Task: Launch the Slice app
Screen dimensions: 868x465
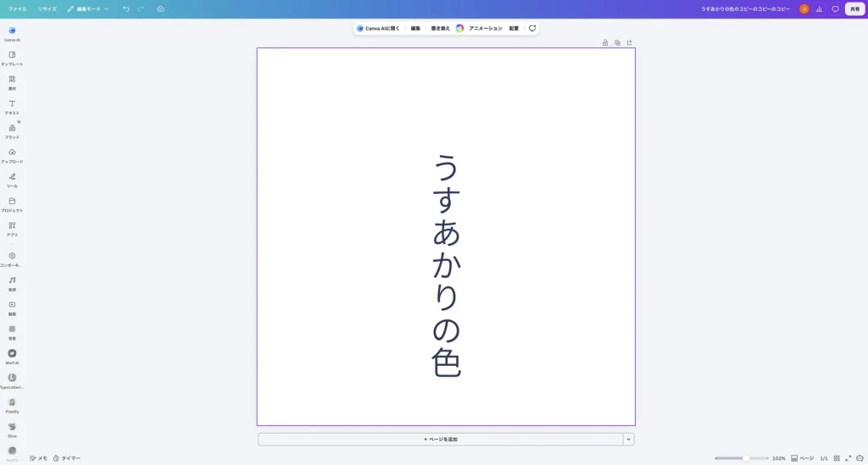Action: [x=12, y=429]
